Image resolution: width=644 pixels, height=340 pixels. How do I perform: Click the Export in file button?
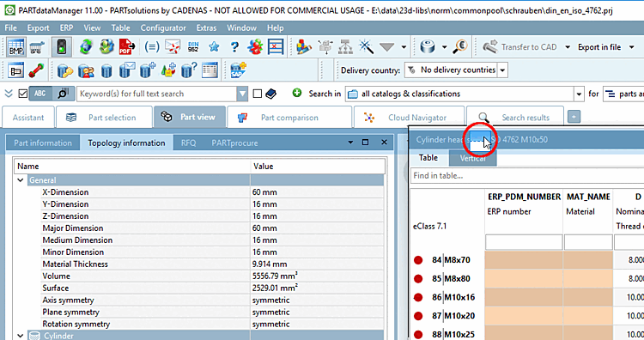tap(599, 47)
